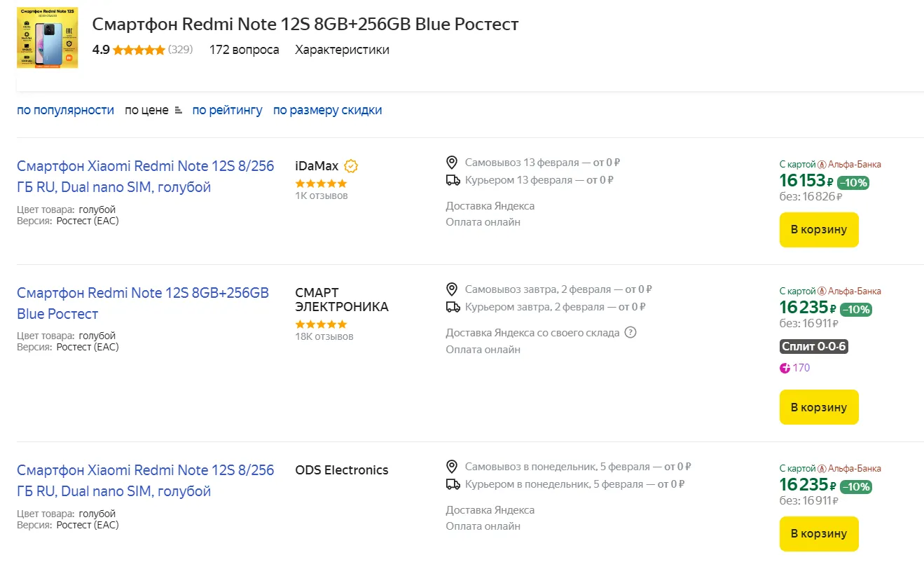Sort offers by по популярности

(65, 110)
